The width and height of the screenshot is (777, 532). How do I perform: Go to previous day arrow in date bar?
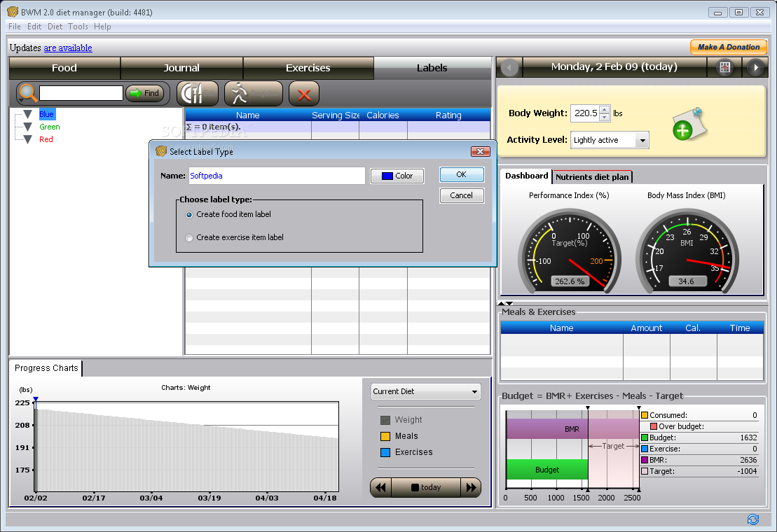[x=509, y=67]
